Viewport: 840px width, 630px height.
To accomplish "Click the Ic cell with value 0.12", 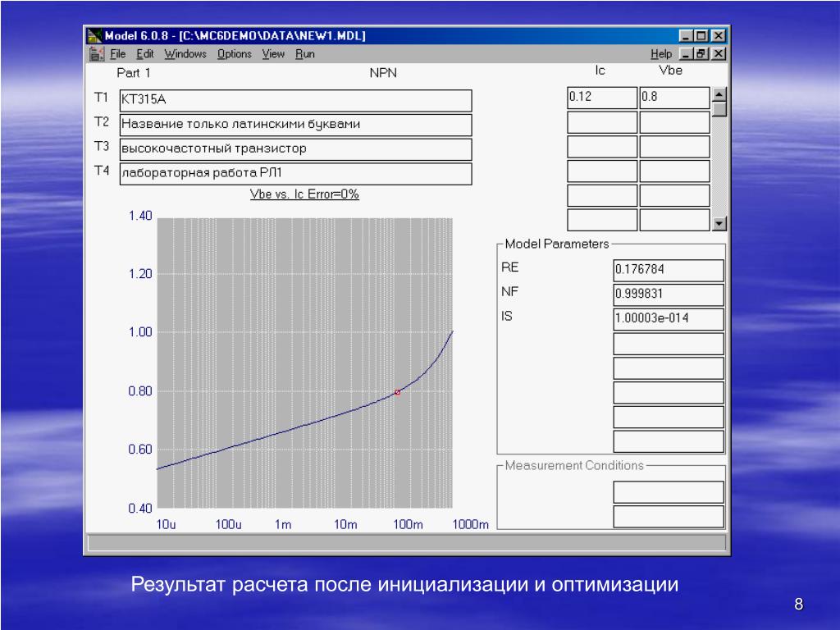I will 602,98.
